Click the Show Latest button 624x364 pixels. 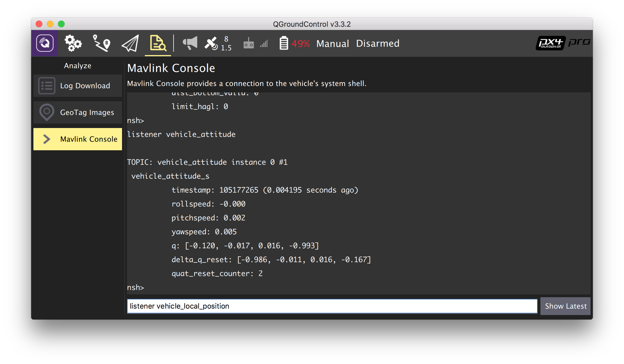(565, 306)
